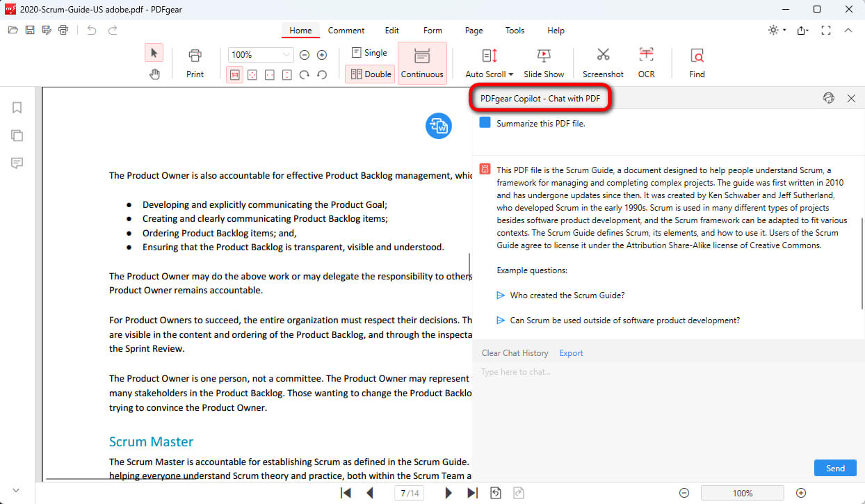Open the page thumbnails panel
Screen dimensions: 865x504
coord(16,135)
